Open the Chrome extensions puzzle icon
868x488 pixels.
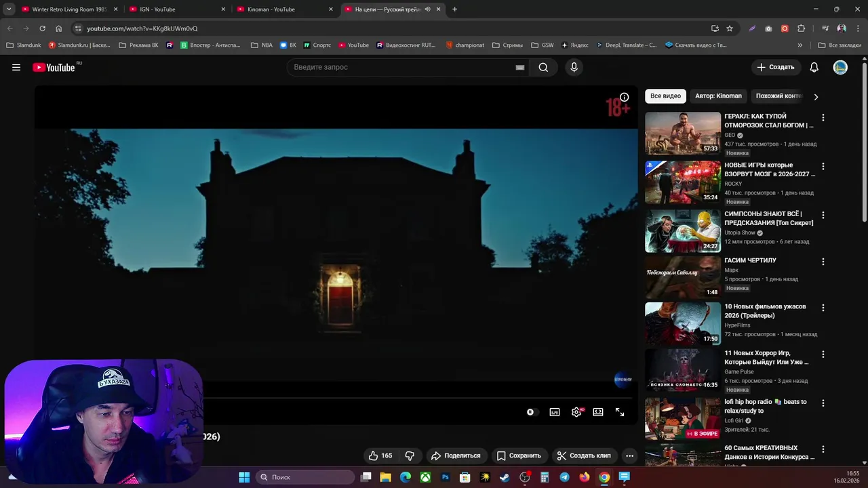[802, 28]
